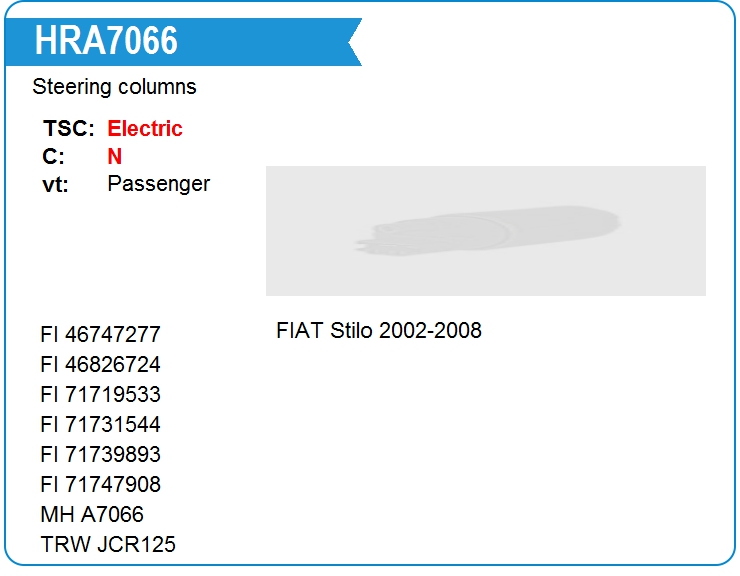Viewport: 740px width, 576px height.
Task: Click the HRA7066 part number header
Action: 106,41
